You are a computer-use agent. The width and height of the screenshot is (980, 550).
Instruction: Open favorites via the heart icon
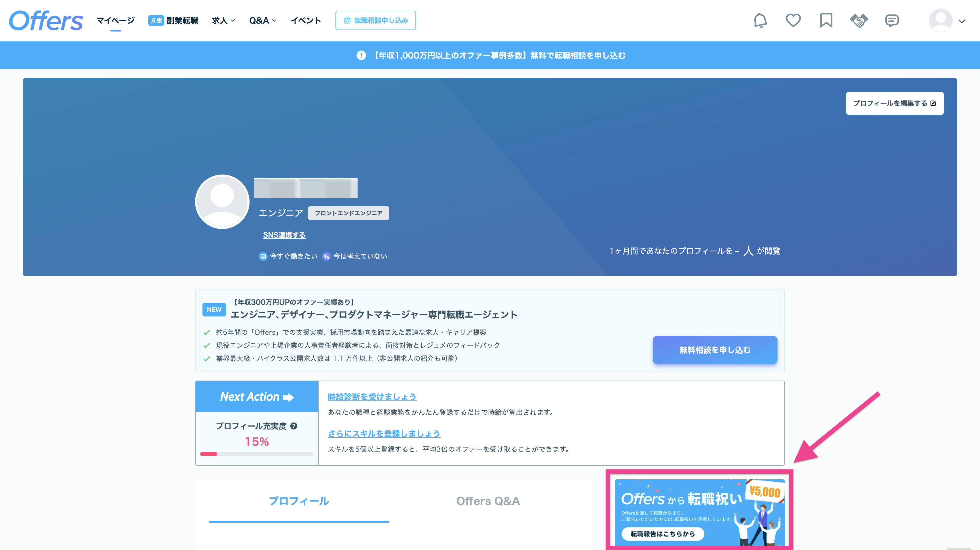pos(793,20)
